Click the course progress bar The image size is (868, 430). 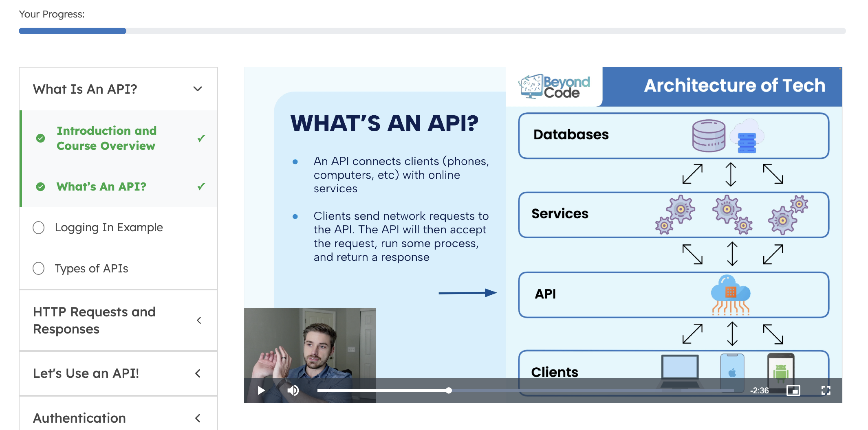pyautogui.click(x=432, y=31)
